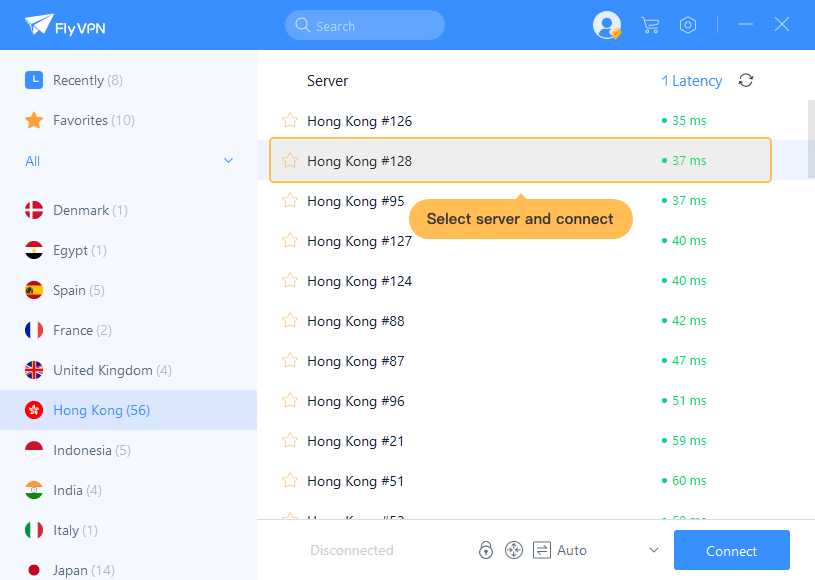The height and width of the screenshot is (580, 815).
Task: Click the Egypt flag icon
Action: click(34, 251)
